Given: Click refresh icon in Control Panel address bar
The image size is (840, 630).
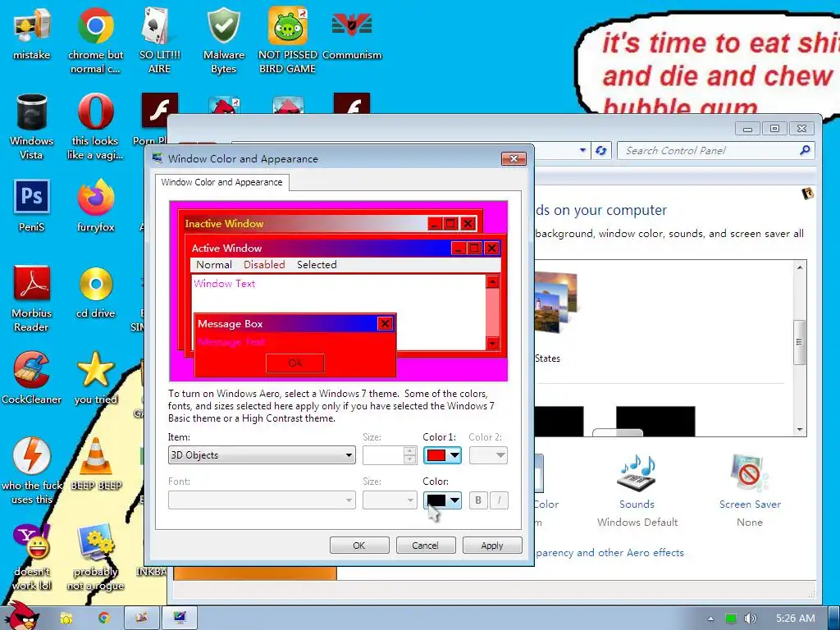Looking at the screenshot, I should [x=601, y=151].
